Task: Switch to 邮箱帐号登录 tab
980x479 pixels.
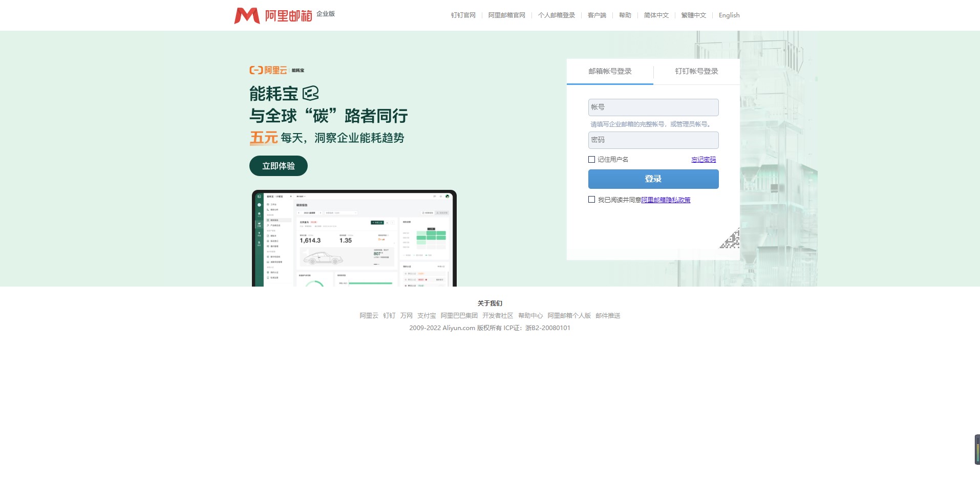Action: click(610, 71)
